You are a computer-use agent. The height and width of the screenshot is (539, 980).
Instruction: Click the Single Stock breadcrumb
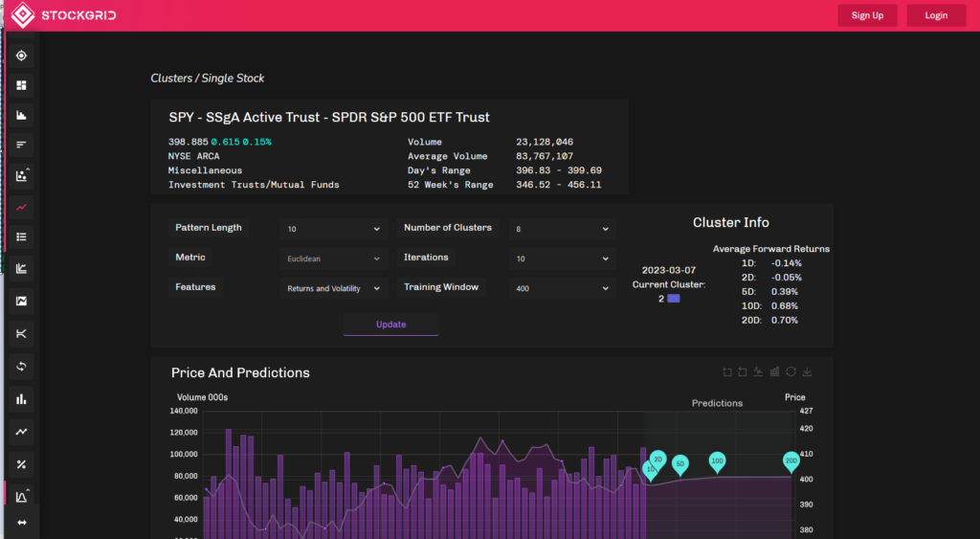pyautogui.click(x=233, y=79)
